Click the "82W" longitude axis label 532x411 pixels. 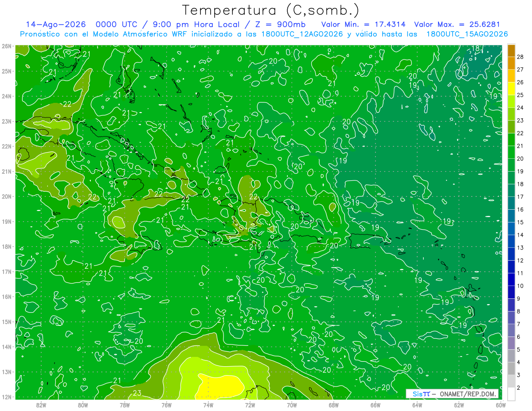point(41,405)
